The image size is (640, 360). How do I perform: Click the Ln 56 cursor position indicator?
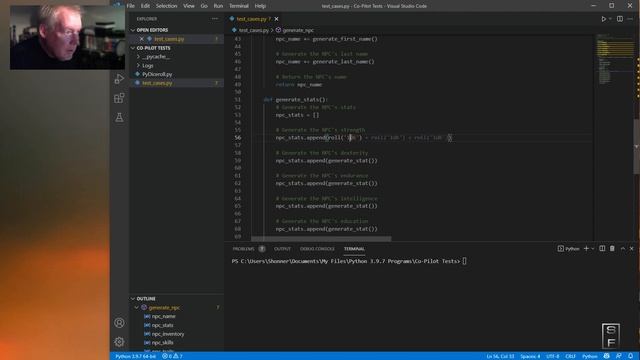pos(500,356)
